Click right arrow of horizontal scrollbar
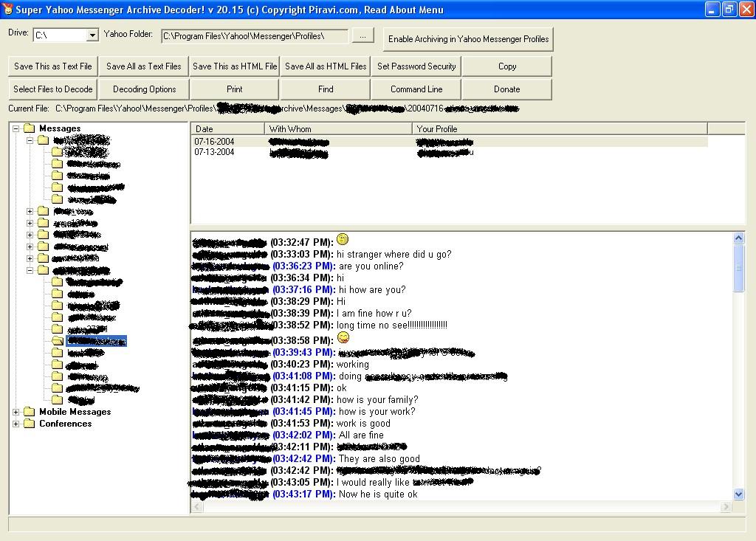This screenshot has height=541, width=756. [x=726, y=507]
